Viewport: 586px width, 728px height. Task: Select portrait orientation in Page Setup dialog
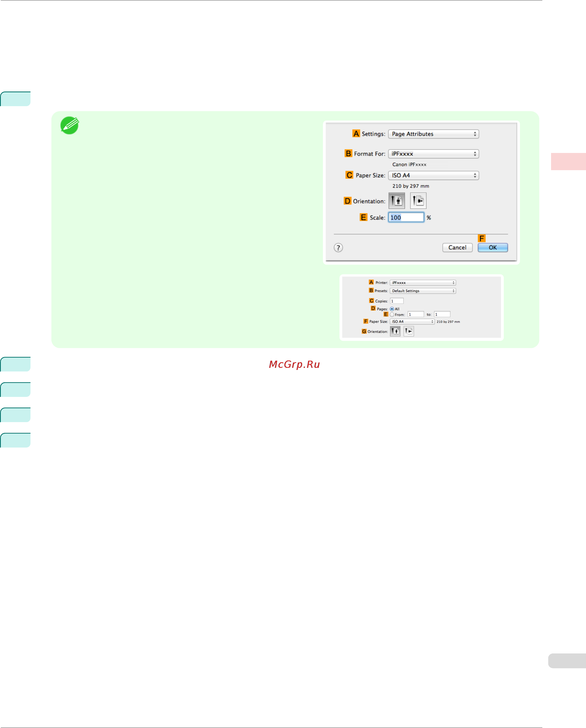click(x=397, y=201)
